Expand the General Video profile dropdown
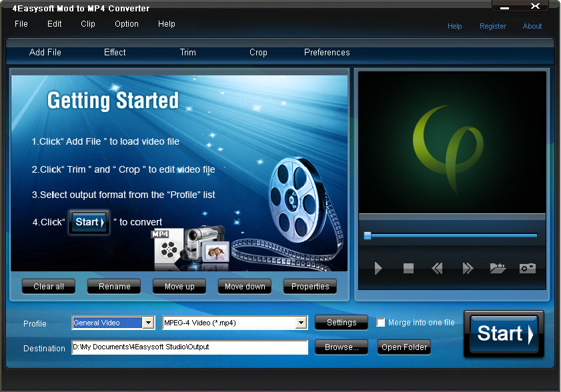Image resolution: width=561 pixels, height=392 pixels. [x=147, y=322]
